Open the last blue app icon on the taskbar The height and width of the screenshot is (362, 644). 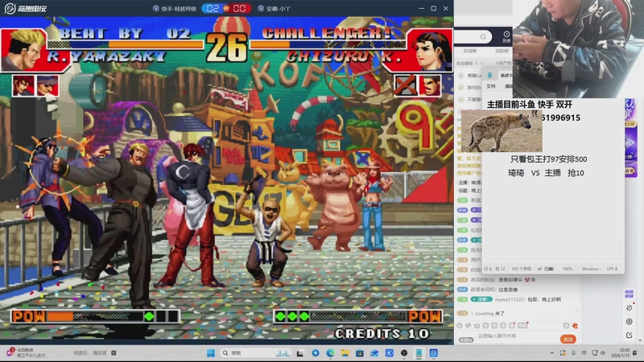pos(433,353)
